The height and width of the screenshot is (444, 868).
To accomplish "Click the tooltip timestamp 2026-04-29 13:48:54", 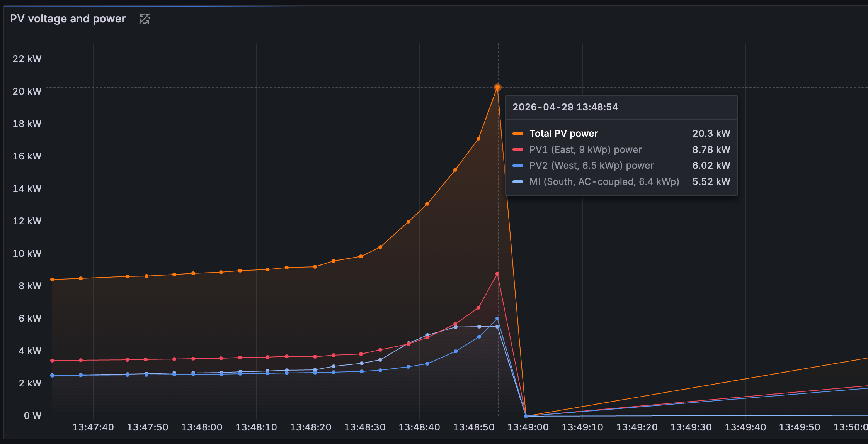I will 565,107.
